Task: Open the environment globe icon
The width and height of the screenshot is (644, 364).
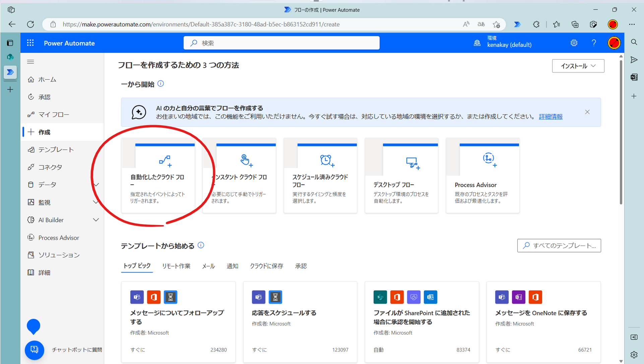Action: pos(477,43)
